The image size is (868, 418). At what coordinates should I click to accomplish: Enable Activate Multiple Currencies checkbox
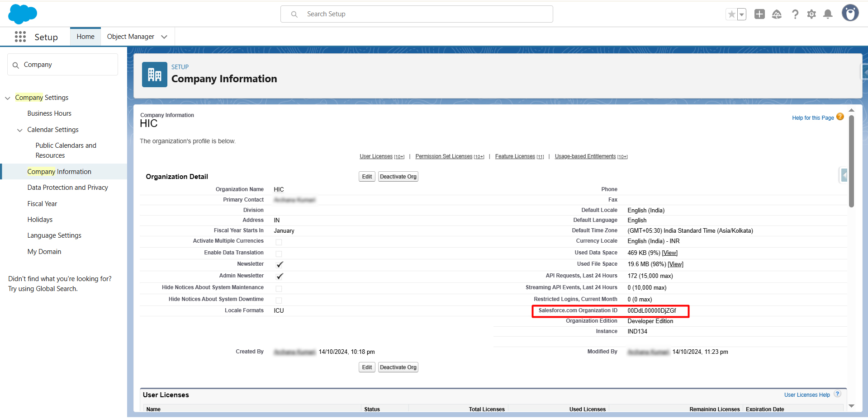pos(279,242)
